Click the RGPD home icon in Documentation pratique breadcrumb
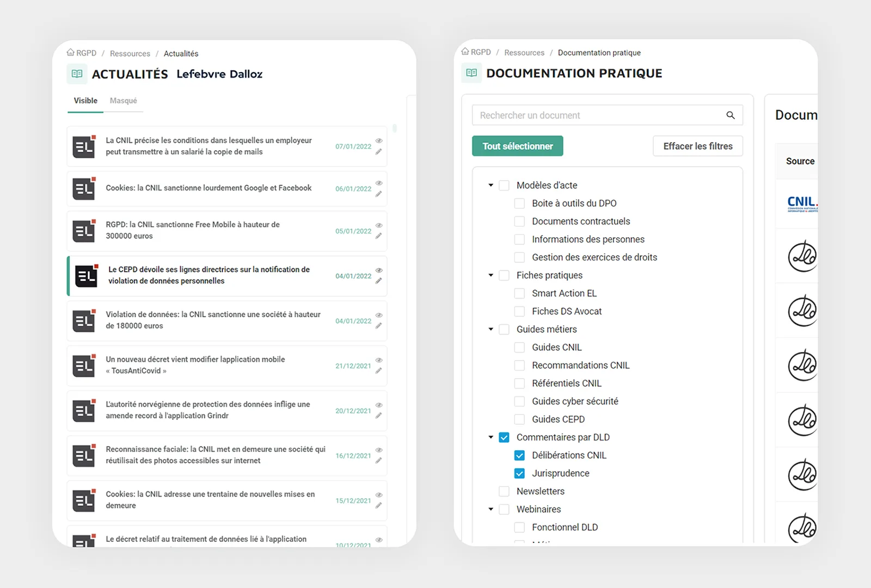Viewport: 871px width, 588px height. coord(465,52)
